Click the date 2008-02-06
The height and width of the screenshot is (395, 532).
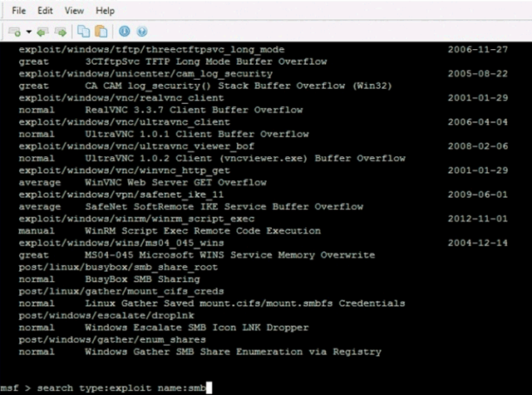(x=478, y=146)
